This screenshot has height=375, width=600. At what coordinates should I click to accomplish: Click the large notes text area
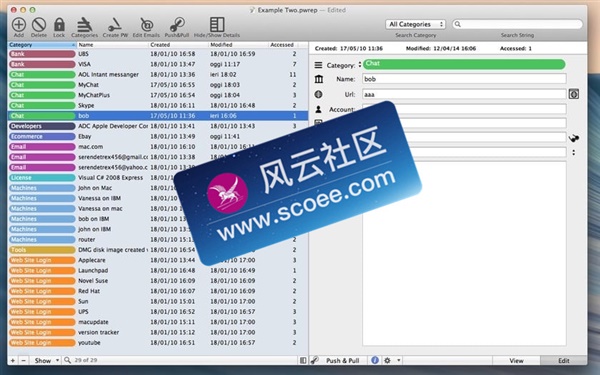464,253
